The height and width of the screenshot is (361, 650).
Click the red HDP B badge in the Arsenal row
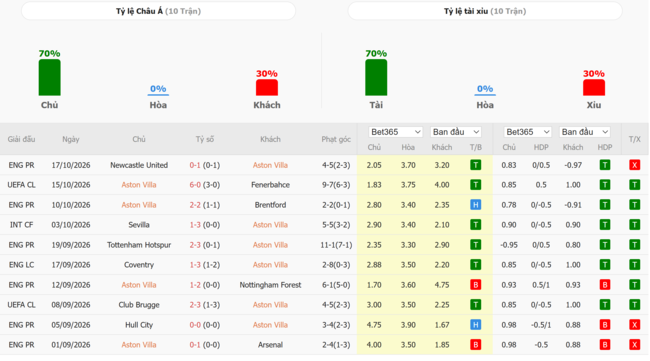tap(605, 344)
